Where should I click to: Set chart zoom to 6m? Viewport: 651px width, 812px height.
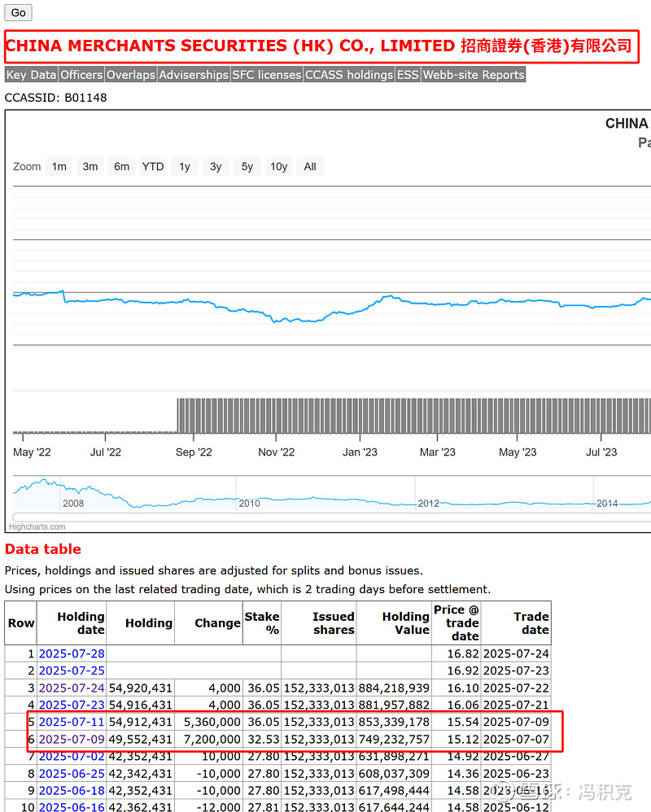point(122,167)
